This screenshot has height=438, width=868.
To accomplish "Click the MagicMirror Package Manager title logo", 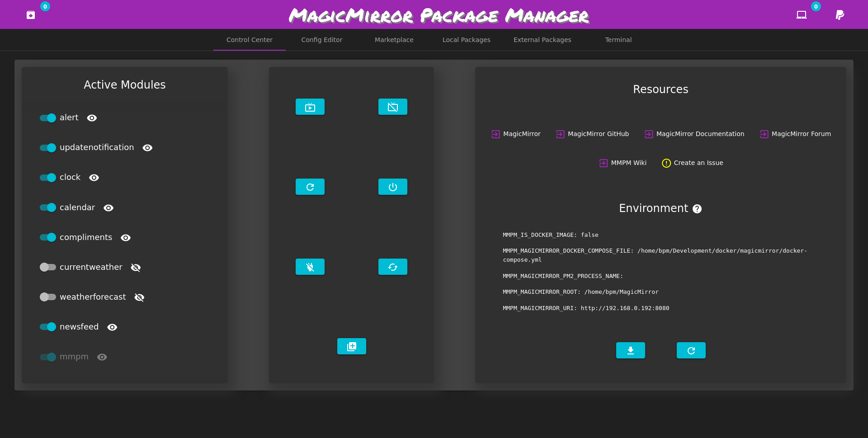I will 439,15.
